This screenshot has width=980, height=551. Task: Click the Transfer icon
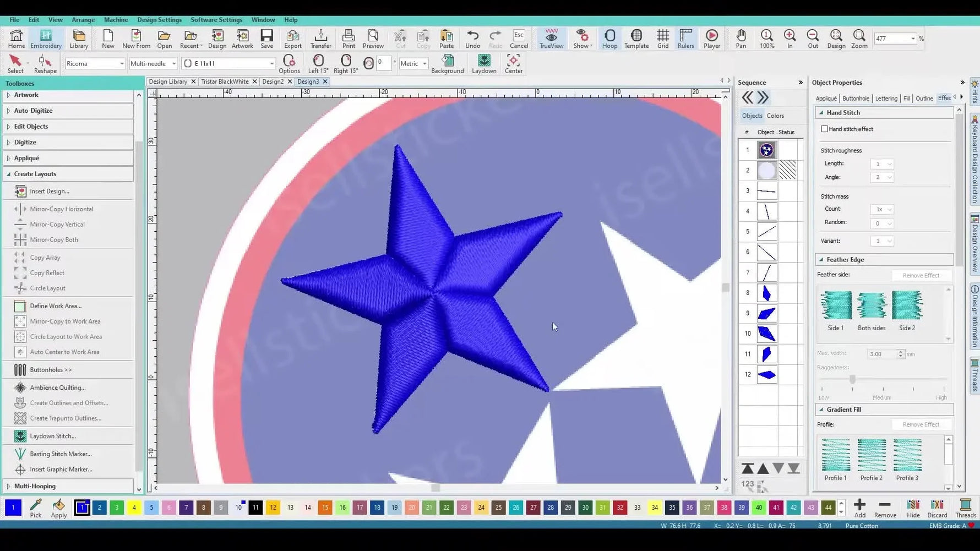pos(320,39)
